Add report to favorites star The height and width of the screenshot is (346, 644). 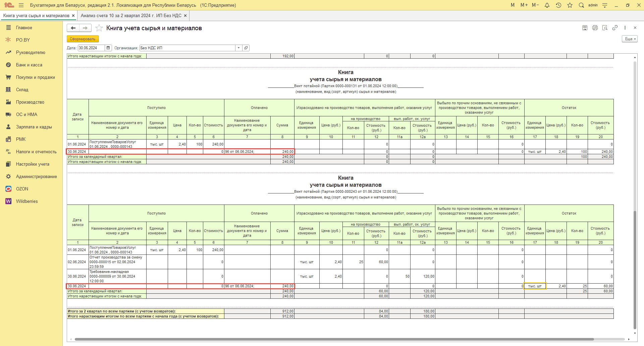[99, 28]
